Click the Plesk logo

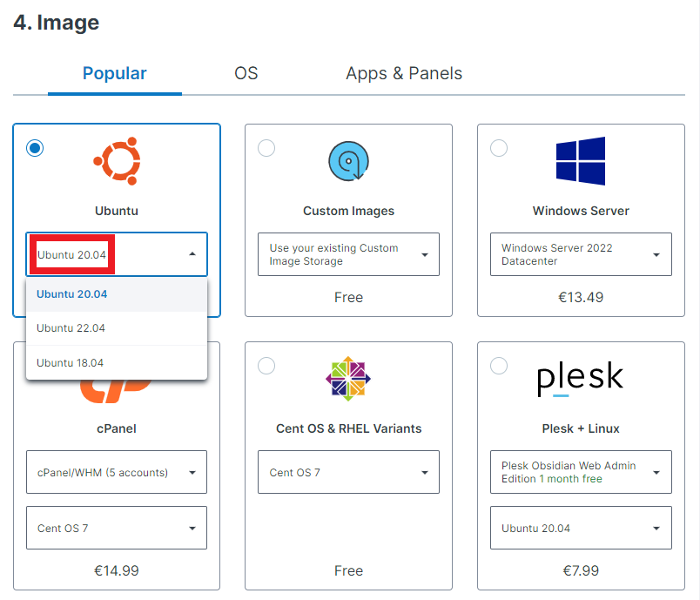pyautogui.click(x=581, y=379)
